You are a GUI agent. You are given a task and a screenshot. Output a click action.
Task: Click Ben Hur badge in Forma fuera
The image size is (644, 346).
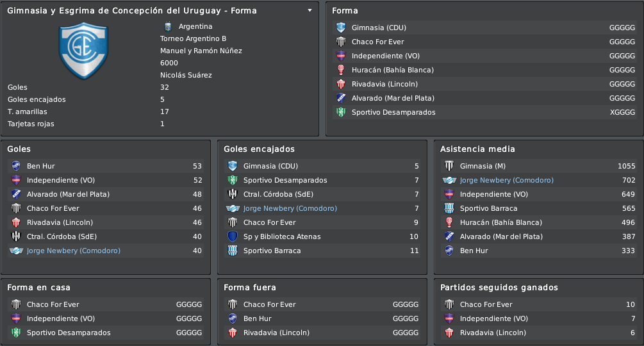(x=233, y=318)
